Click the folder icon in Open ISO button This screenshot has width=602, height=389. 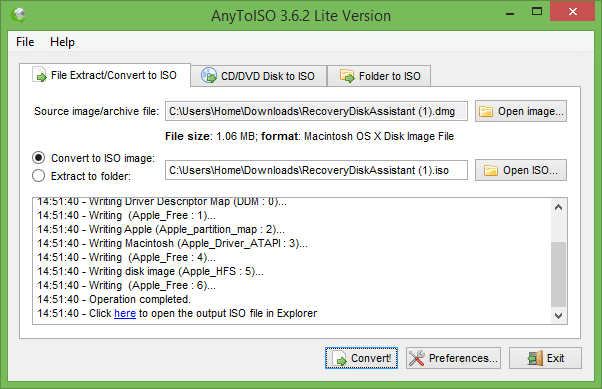coord(491,170)
